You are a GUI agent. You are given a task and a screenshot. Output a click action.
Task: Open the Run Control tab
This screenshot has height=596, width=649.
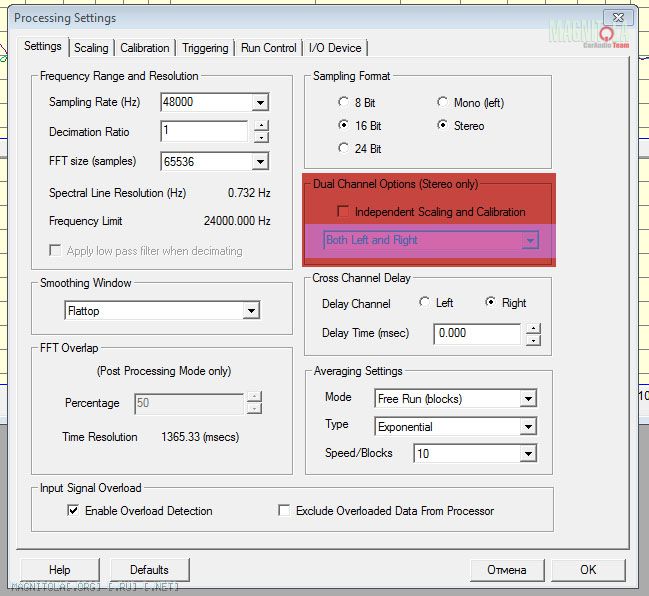[x=269, y=48]
